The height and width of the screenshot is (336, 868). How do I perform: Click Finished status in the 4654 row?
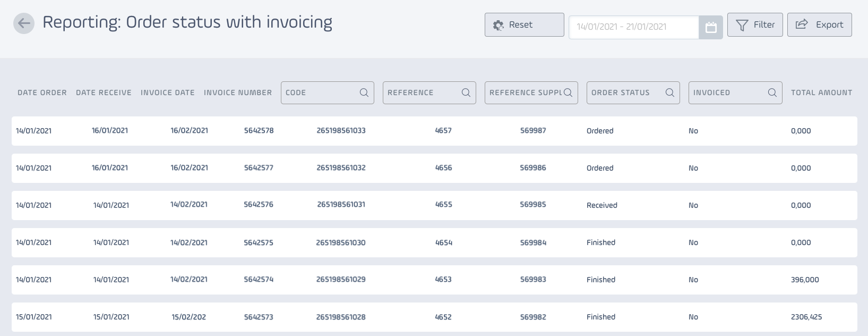601,242
